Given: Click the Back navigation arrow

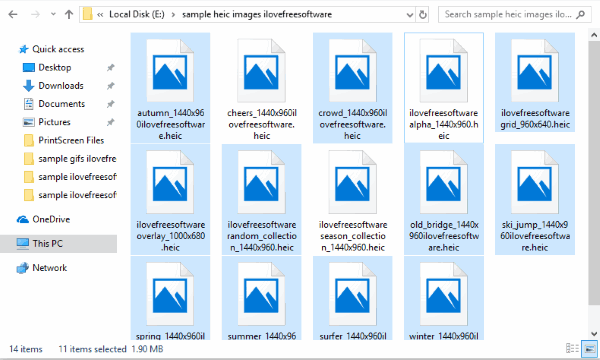Looking at the screenshot, I should point(13,15).
